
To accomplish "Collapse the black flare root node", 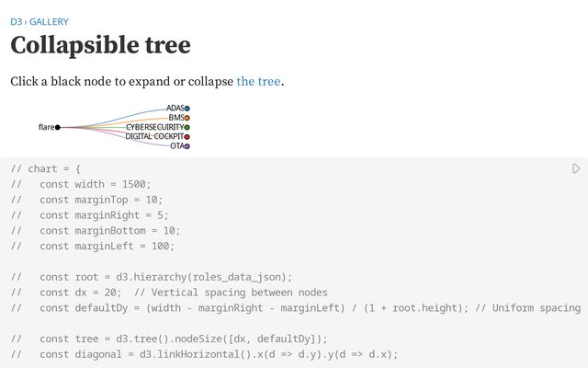I will (58, 127).
